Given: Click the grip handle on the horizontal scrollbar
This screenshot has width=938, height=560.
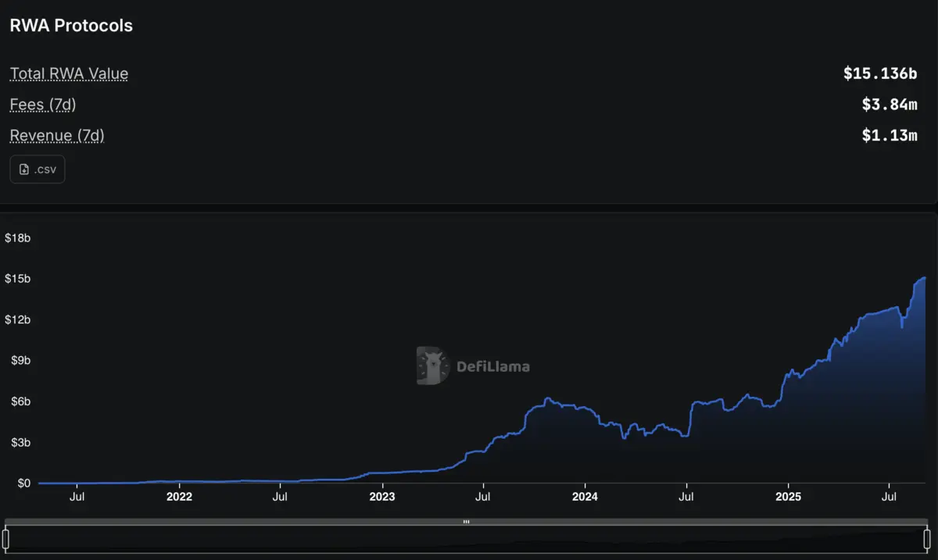Looking at the screenshot, I should 466,521.
